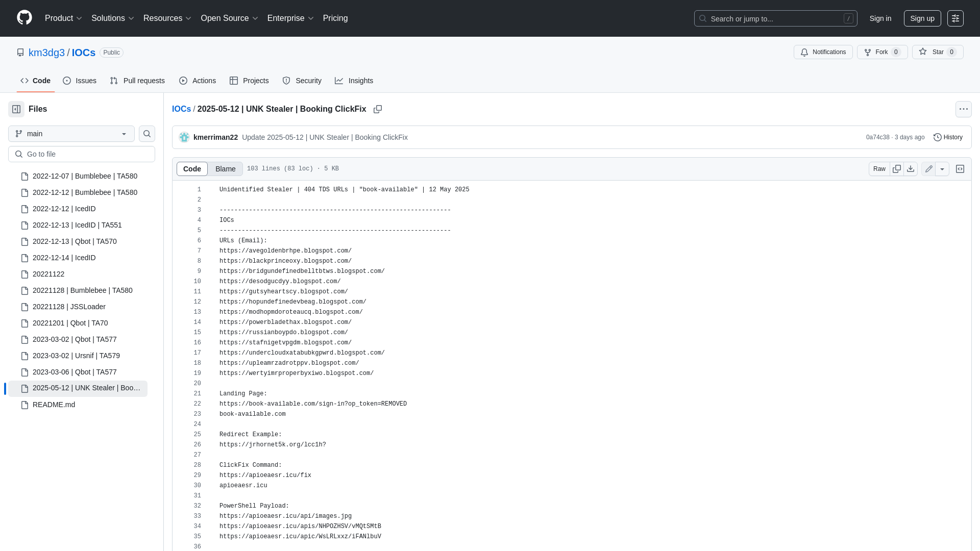Switch to the Security tab
The width and height of the screenshot is (980, 551).
pyautogui.click(x=302, y=81)
